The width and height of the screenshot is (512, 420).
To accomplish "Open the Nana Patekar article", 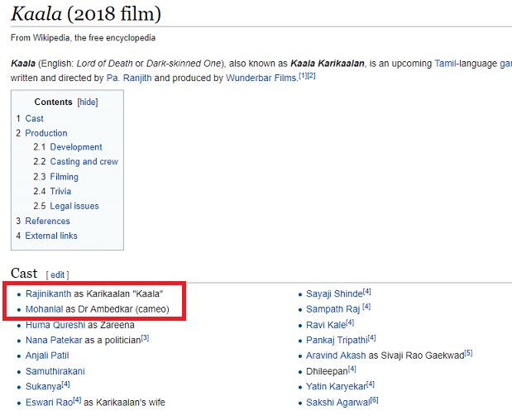I will tap(54, 341).
